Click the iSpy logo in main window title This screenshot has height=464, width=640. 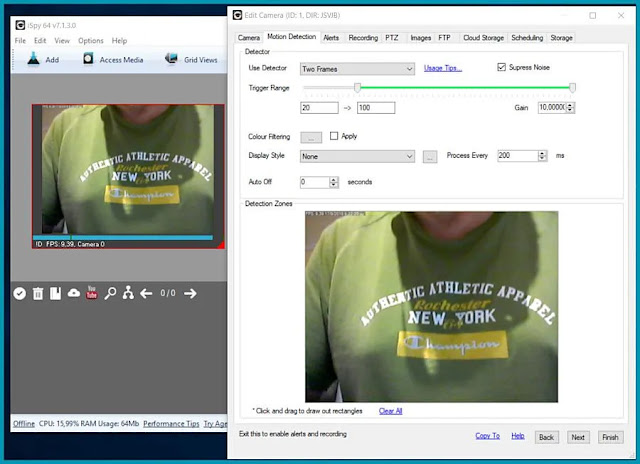20,25
